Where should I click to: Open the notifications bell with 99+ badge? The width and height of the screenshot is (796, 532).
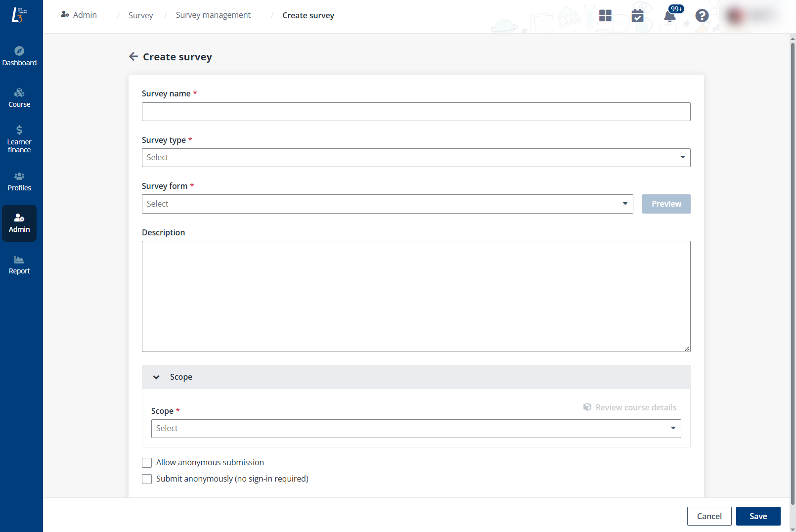(x=669, y=16)
